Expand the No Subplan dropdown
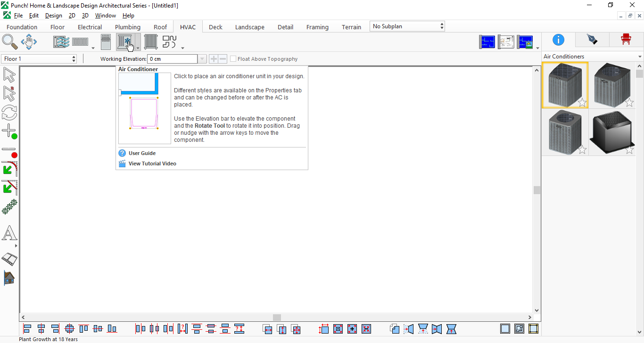This screenshot has height=343, width=644. point(407,26)
